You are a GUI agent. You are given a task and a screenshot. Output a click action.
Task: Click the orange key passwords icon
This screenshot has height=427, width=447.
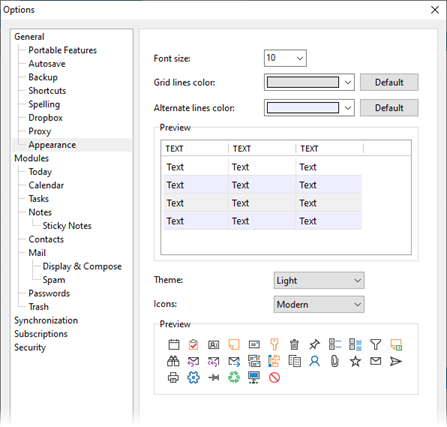[x=274, y=344]
